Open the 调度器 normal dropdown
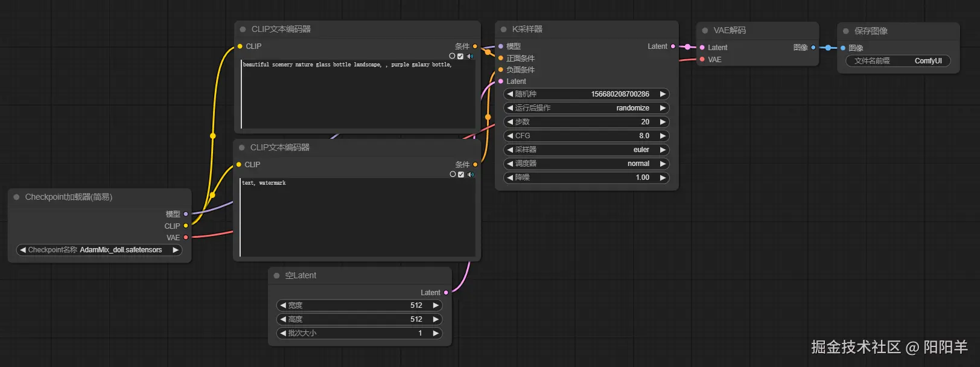This screenshot has height=367, width=980. [x=586, y=164]
